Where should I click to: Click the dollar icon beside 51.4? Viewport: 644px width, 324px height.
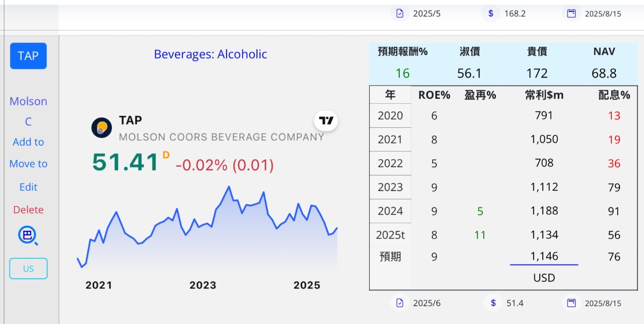[493, 303]
